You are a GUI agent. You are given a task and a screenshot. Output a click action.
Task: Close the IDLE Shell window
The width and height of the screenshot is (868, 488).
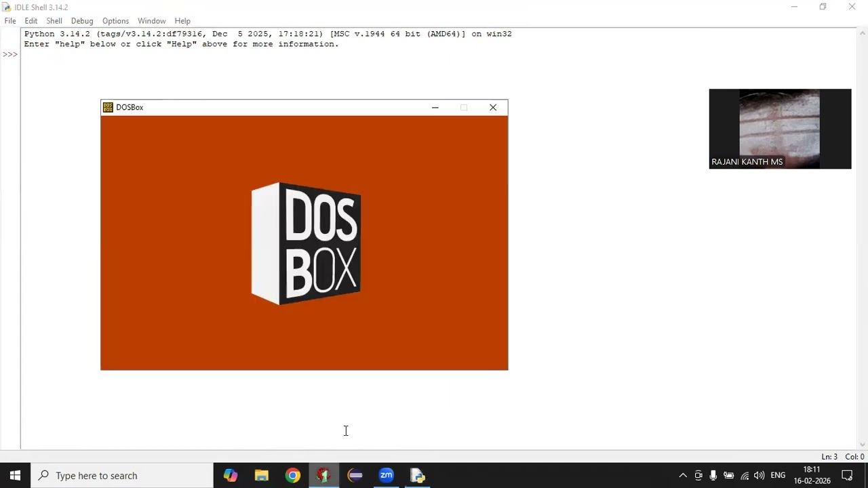coord(852,7)
